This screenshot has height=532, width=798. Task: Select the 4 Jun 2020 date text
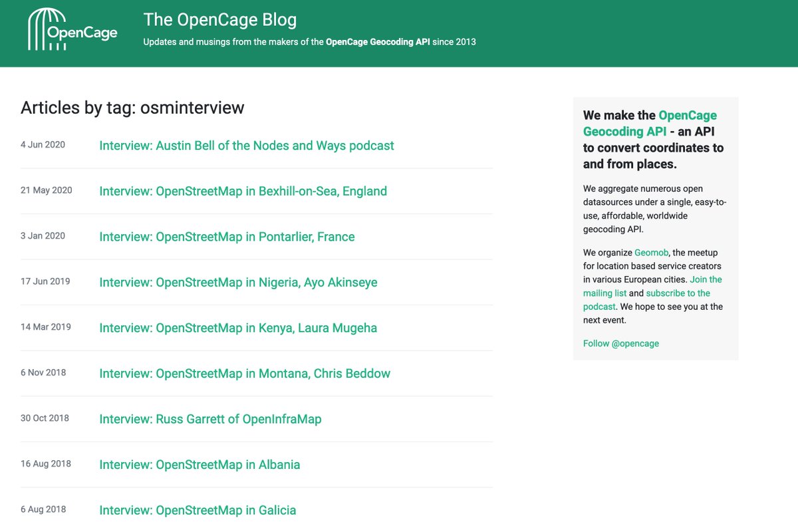pos(42,144)
